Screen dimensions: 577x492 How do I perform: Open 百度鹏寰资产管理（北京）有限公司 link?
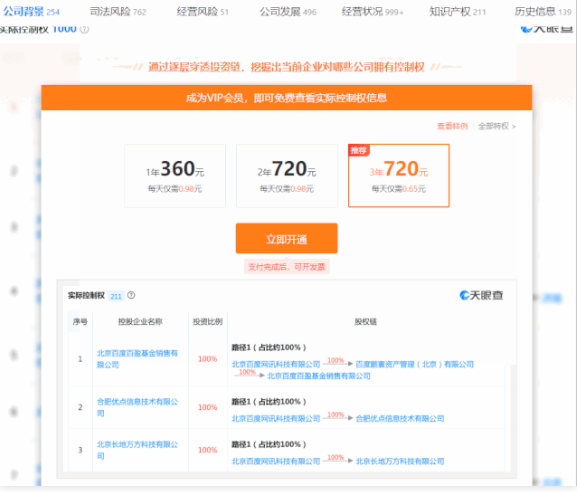pos(414,364)
